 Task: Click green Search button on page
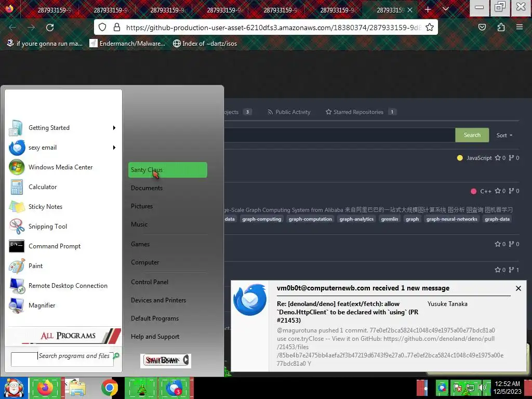[x=472, y=135]
